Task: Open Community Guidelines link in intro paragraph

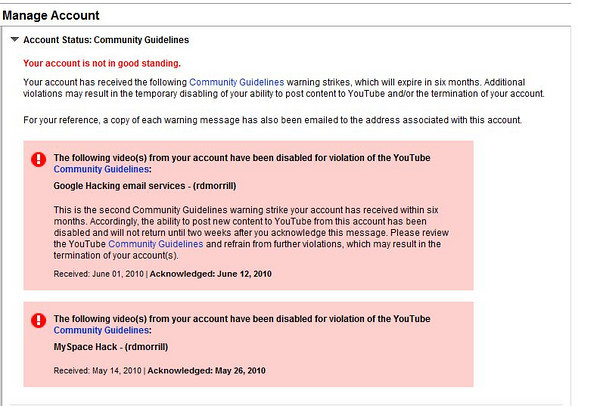Action: point(236,82)
